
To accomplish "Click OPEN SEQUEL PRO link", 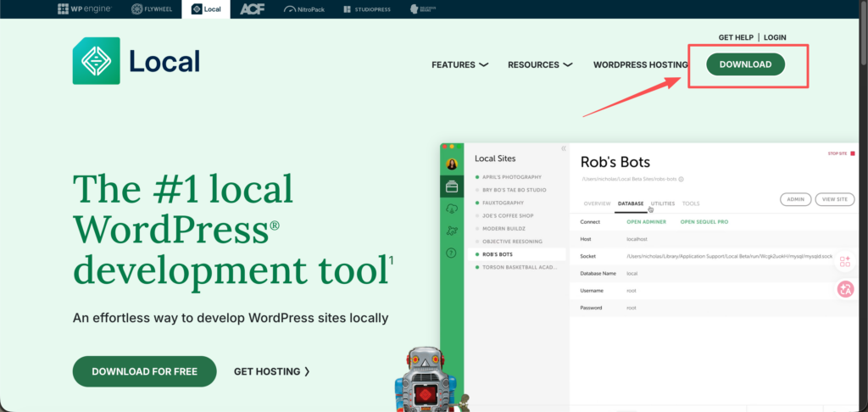I will (x=704, y=222).
